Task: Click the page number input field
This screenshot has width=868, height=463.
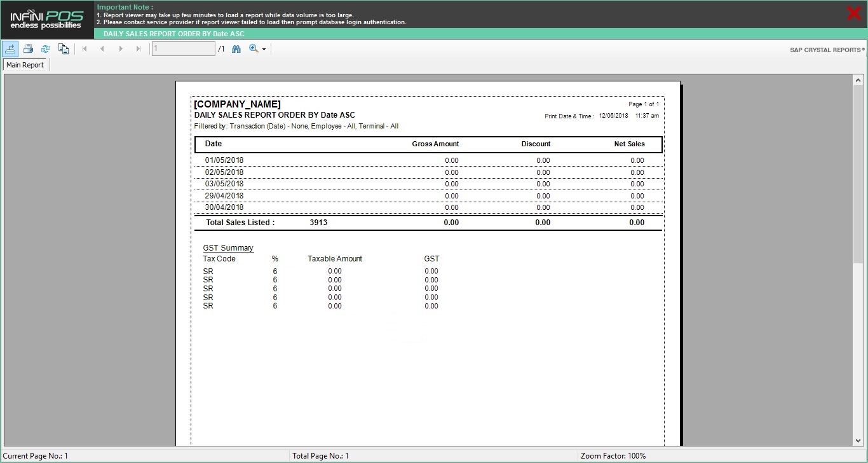Action: coord(183,48)
